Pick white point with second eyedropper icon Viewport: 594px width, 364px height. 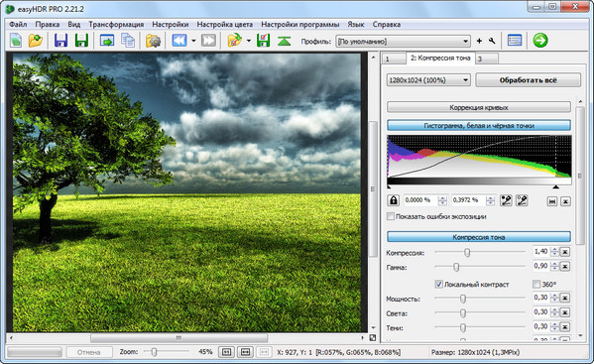pyautogui.click(x=522, y=200)
